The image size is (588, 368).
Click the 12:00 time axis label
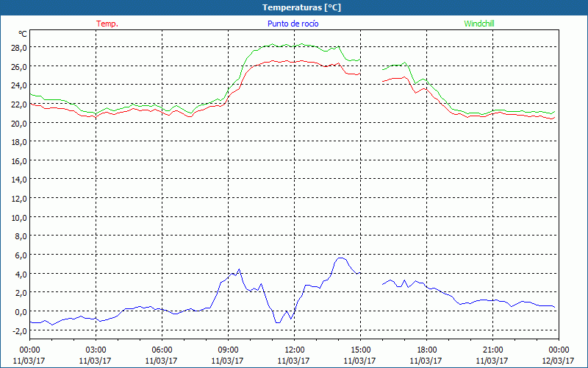click(x=295, y=350)
